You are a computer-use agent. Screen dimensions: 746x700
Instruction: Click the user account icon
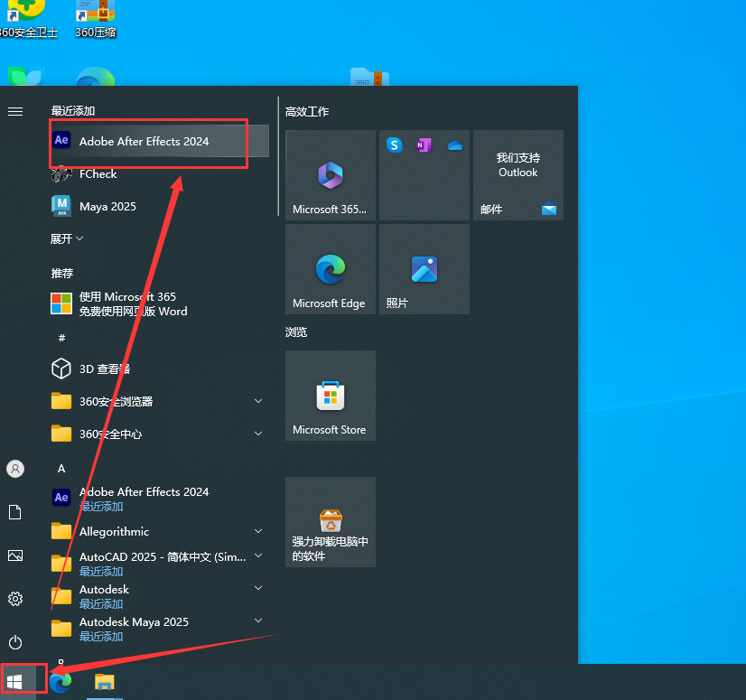pyautogui.click(x=15, y=469)
